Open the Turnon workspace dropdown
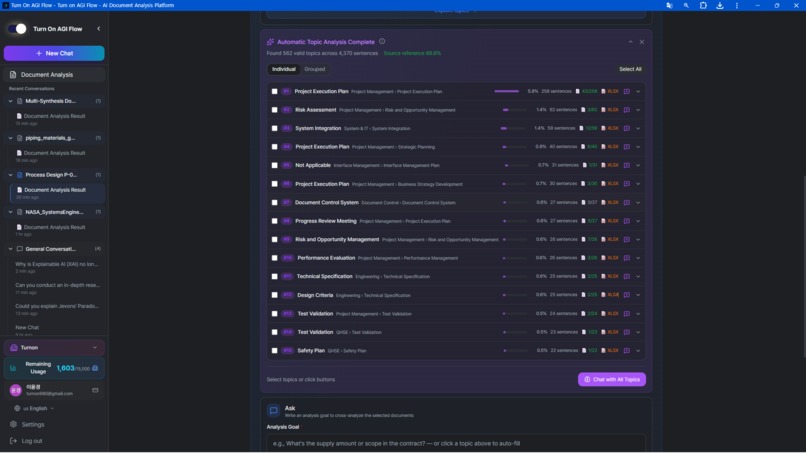 click(x=54, y=348)
